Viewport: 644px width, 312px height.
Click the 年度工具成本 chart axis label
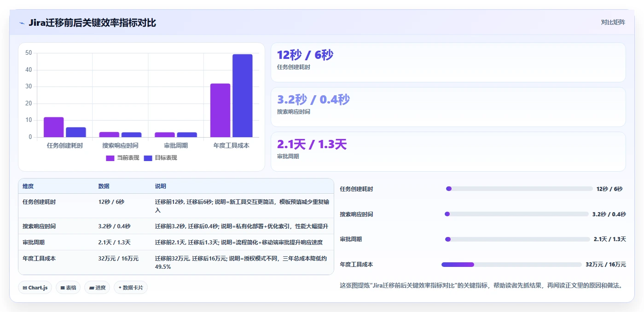pos(231,145)
